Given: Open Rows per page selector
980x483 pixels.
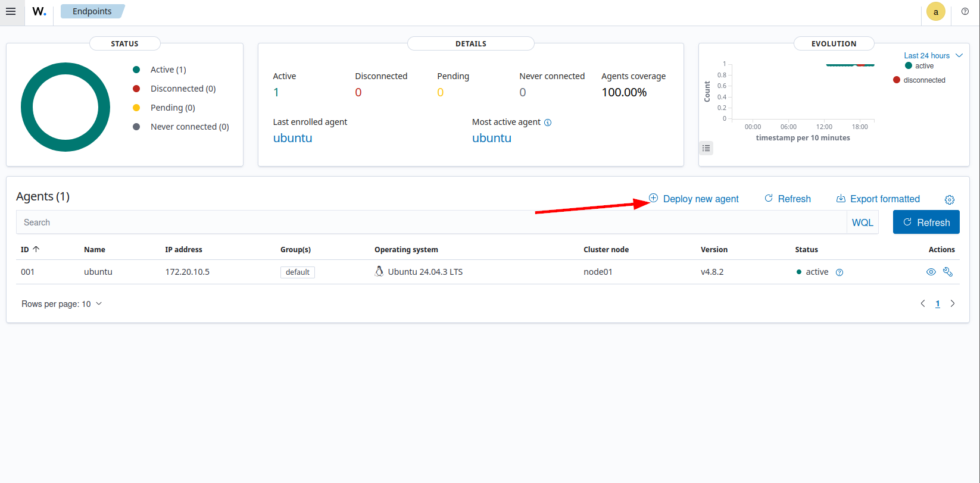Looking at the screenshot, I should pyautogui.click(x=62, y=304).
